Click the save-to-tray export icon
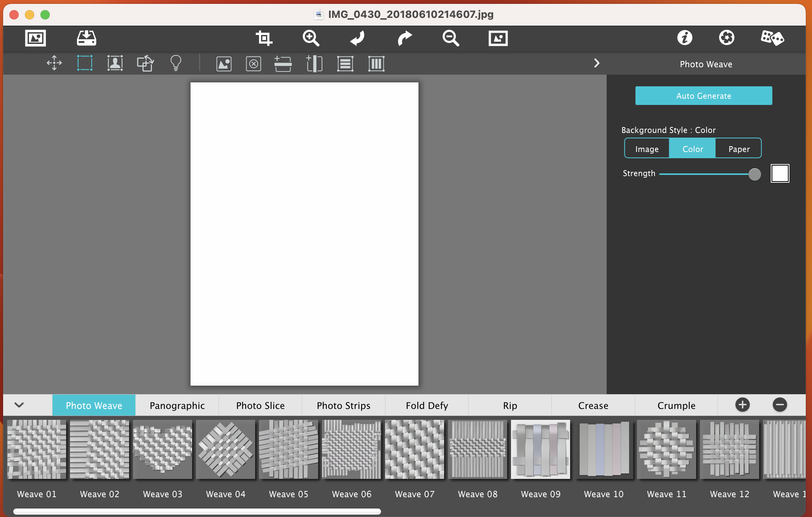The image size is (812, 517). pos(86,38)
